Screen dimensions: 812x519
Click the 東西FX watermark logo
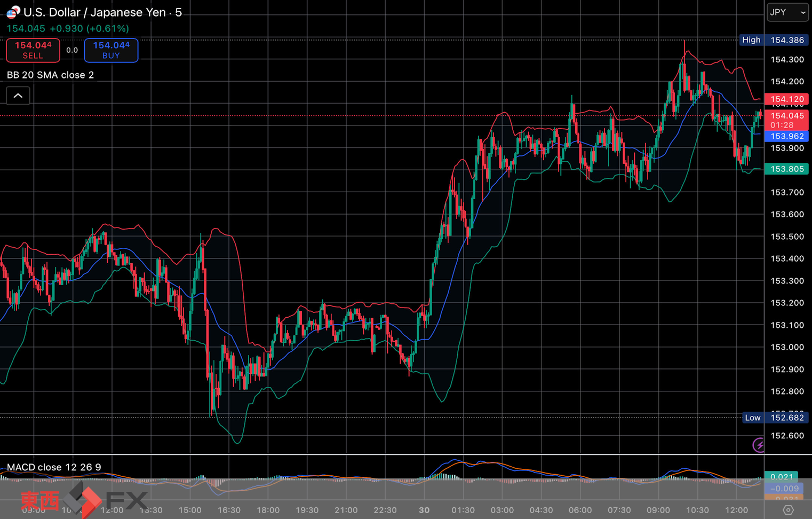[x=84, y=500]
